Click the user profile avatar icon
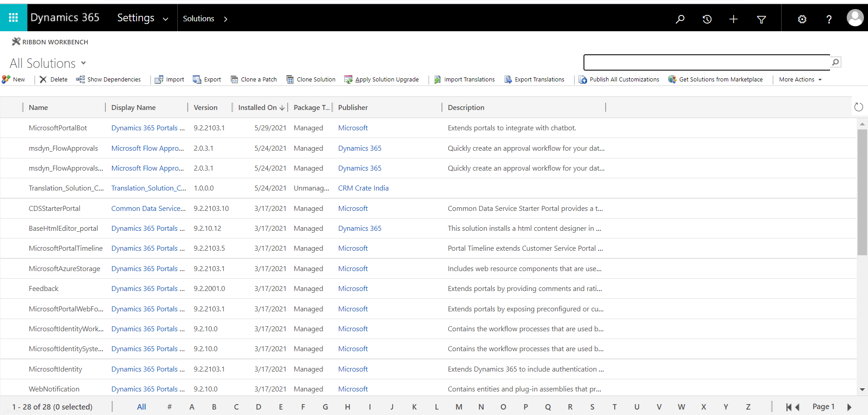 point(855,18)
